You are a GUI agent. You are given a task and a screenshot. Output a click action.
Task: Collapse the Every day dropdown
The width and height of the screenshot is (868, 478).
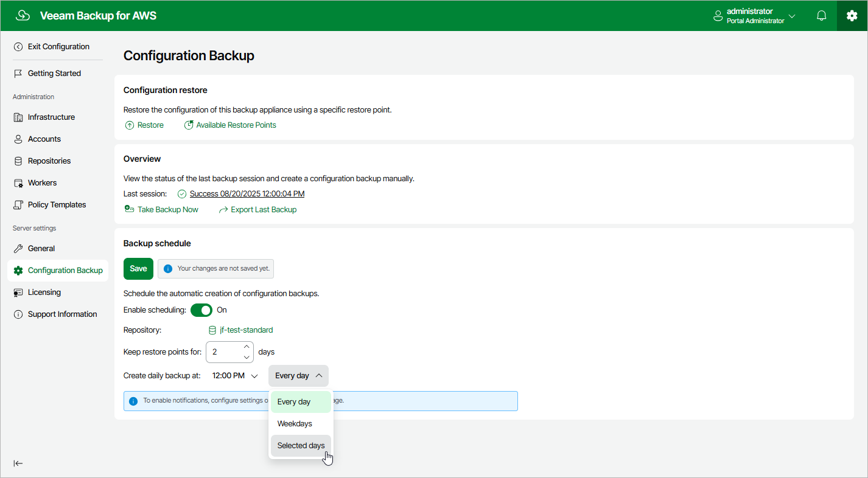point(298,376)
